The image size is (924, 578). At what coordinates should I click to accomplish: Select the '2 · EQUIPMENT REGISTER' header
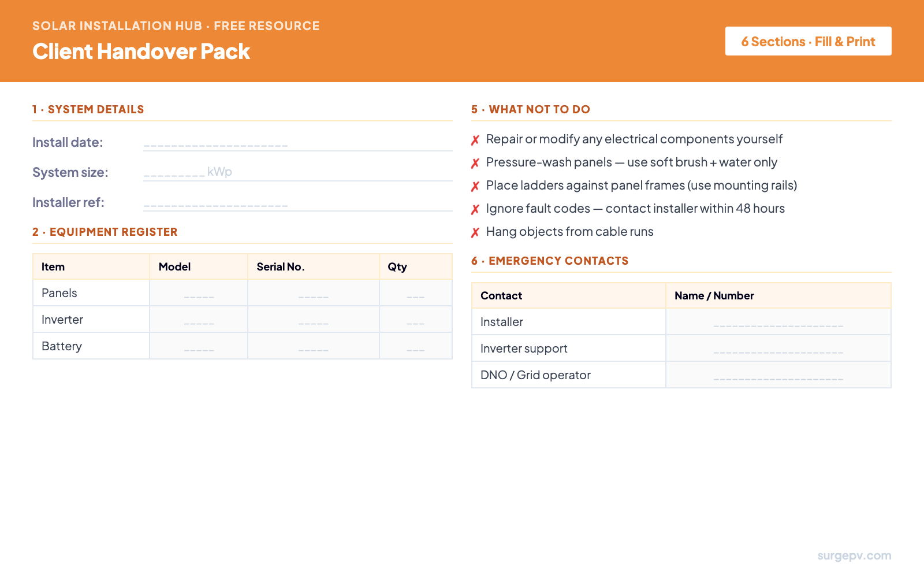(105, 232)
